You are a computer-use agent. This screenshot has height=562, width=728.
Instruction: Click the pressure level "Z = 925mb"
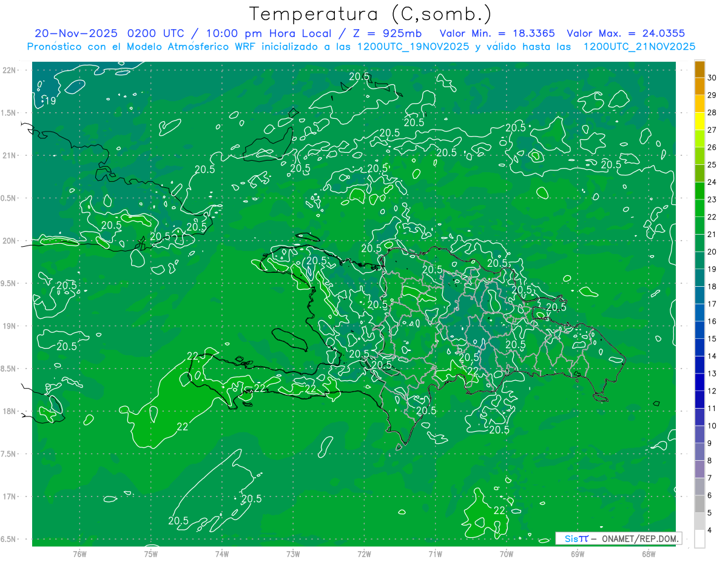[x=386, y=33]
